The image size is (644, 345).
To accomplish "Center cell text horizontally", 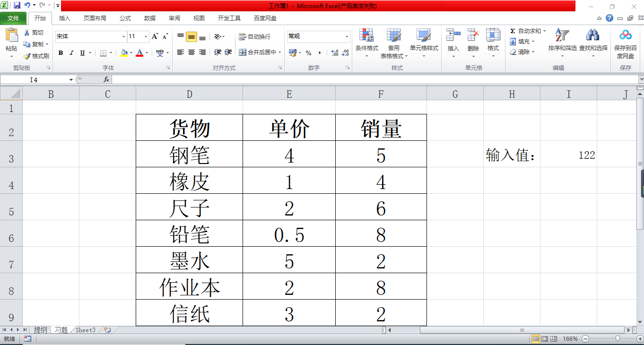I will click(191, 52).
